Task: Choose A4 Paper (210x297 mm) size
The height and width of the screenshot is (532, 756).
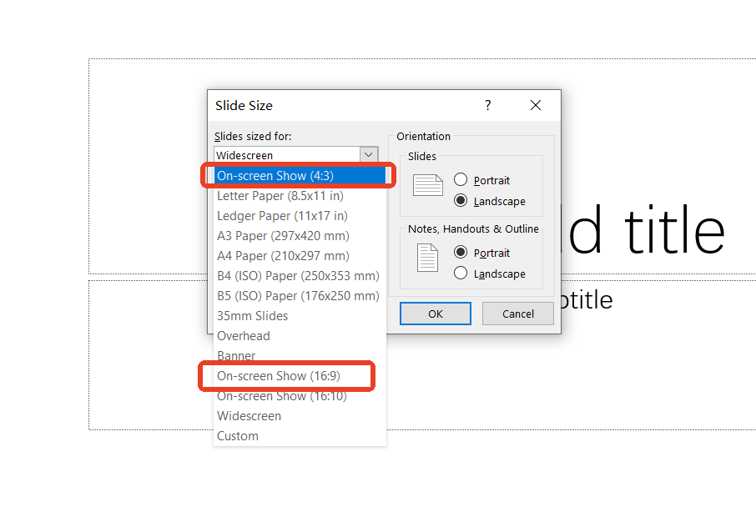Action: point(283,256)
